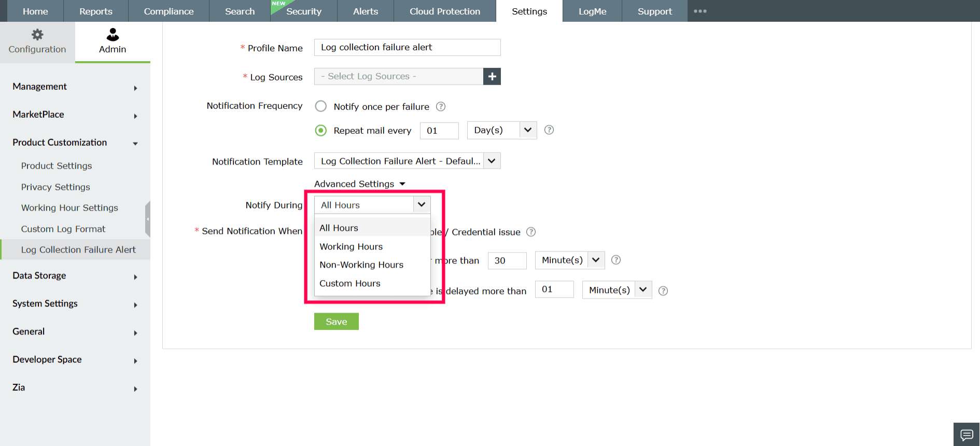
Task: Expand the Data Storage menu
Action: pyautogui.click(x=75, y=276)
